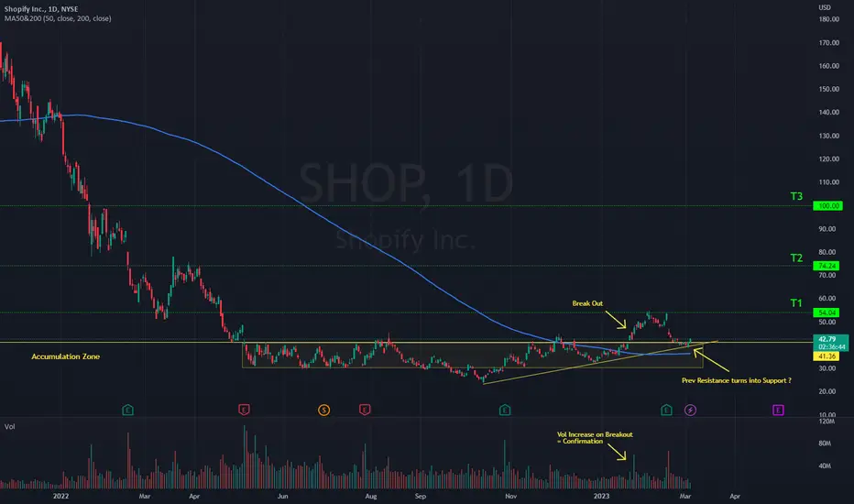The height and width of the screenshot is (504, 854).
Task: Click the 180.00 price axis value
Action: tap(828, 19)
